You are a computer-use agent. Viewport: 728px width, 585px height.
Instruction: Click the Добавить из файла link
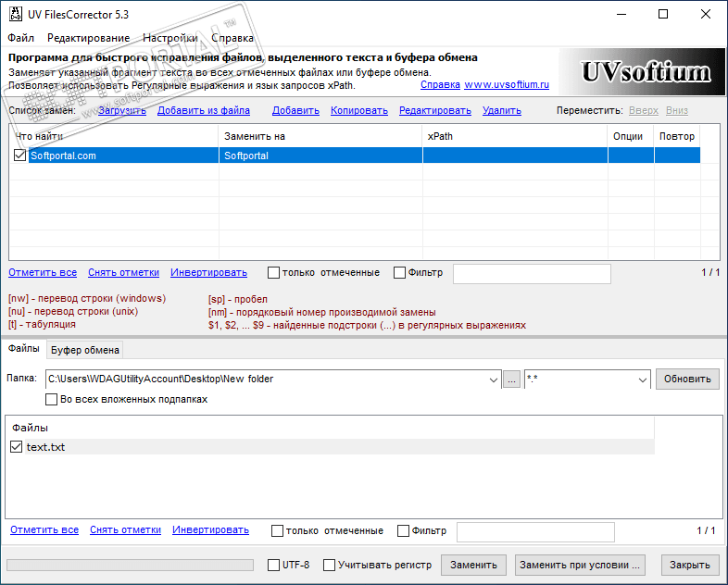click(x=204, y=110)
